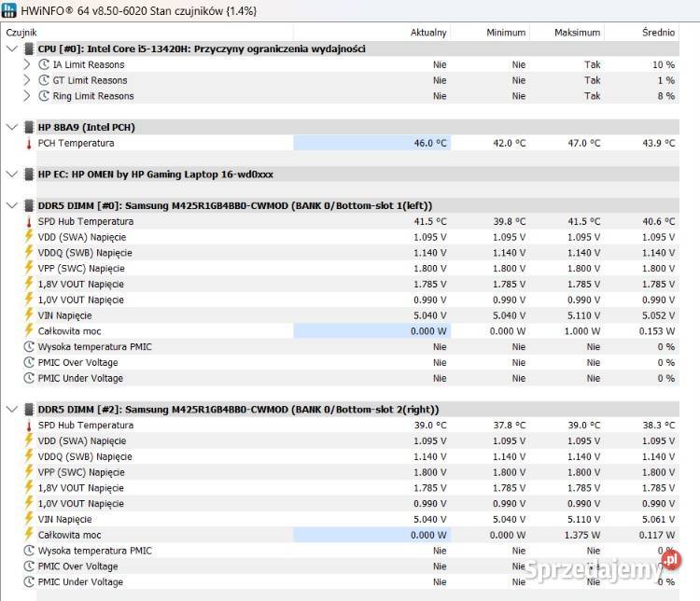Screen dimensions: 700x601
Task: Click the 38.3 °C average of DIMM [#2] SPD Hub
Action: pyautogui.click(x=659, y=425)
